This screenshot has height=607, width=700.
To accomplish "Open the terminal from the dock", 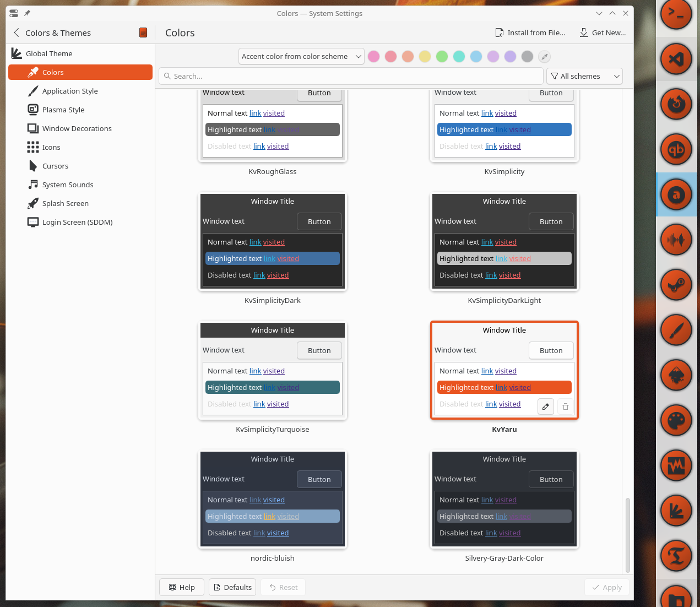I will pos(676,15).
